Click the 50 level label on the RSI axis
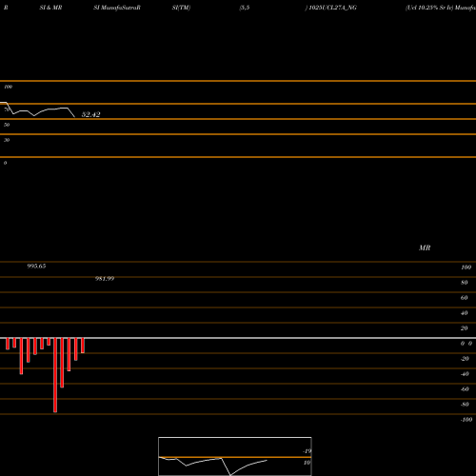This screenshot has width=476, height=476. tap(7, 125)
